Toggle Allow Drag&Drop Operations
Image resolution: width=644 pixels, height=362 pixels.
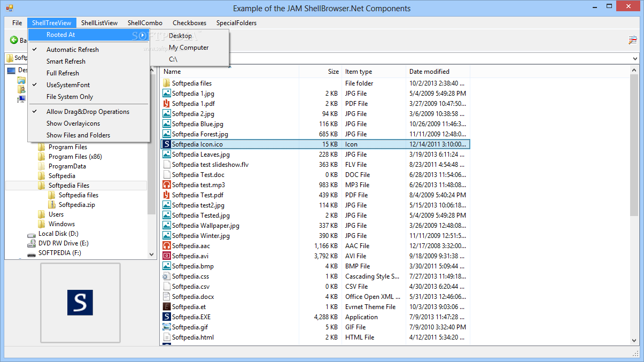point(89,112)
